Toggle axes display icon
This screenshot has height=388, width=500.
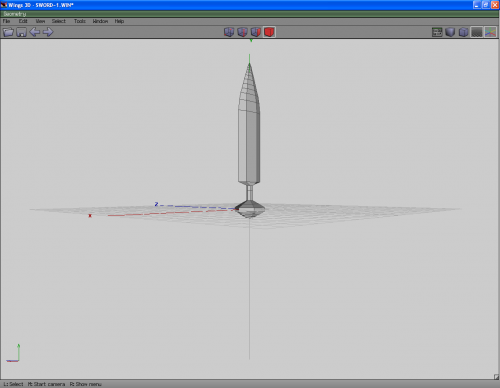click(x=490, y=32)
